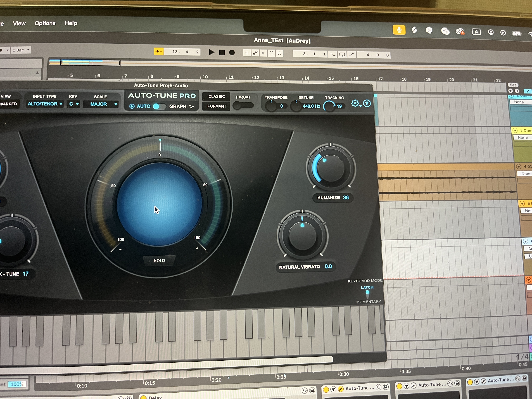The image size is (532, 399).
Task: Click the Stop button in the transport
Action: pyautogui.click(x=222, y=52)
